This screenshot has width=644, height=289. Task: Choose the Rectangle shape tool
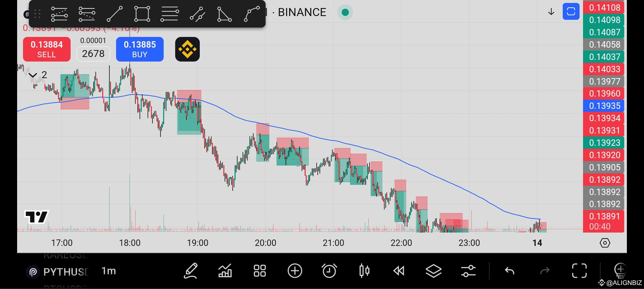142,14
